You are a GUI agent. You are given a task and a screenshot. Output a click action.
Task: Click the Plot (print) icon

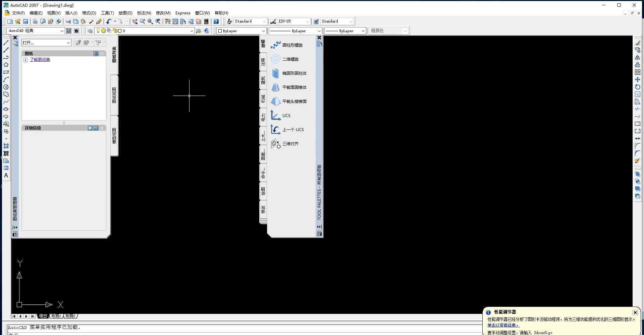[x=35, y=21]
